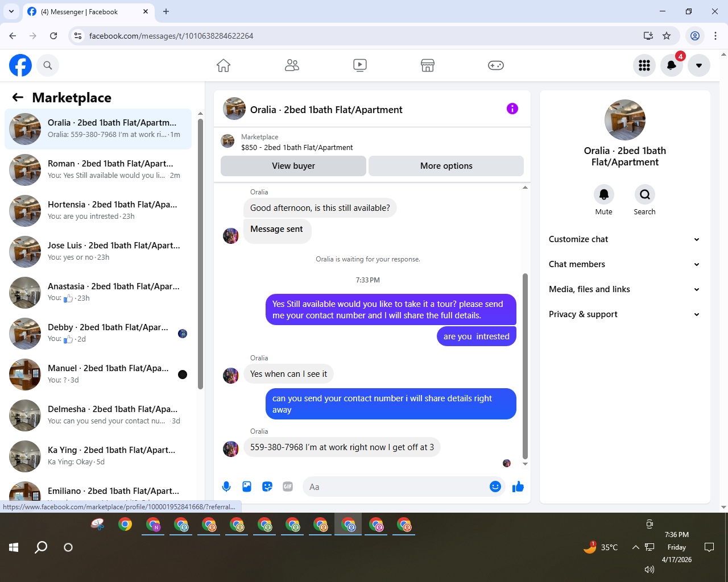Choose a sticker icon
728x582 pixels.
coord(267,487)
